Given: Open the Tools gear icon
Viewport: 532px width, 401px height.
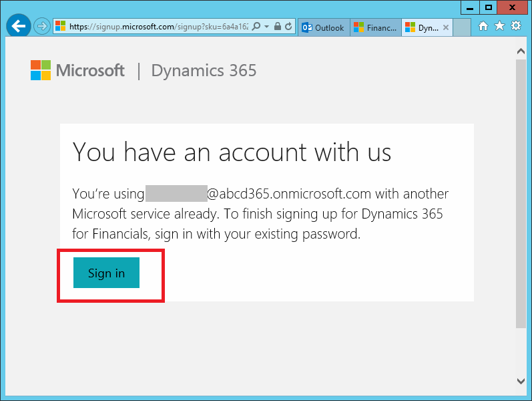Looking at the screenshot, I should tap(516, 26).
